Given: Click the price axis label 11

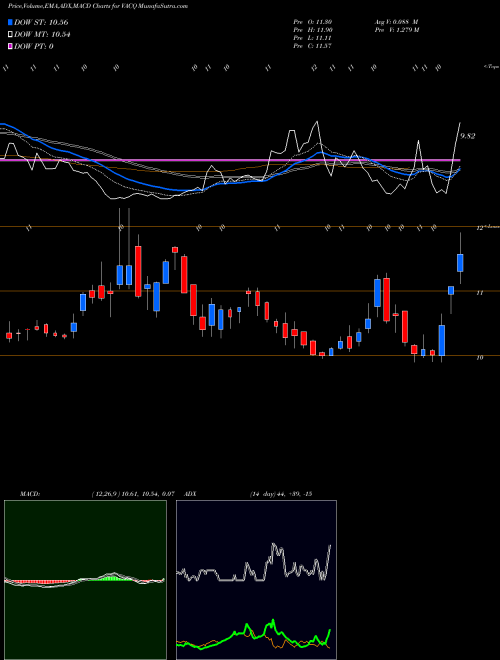Looking at the screenshot, I should coord(479,293).
